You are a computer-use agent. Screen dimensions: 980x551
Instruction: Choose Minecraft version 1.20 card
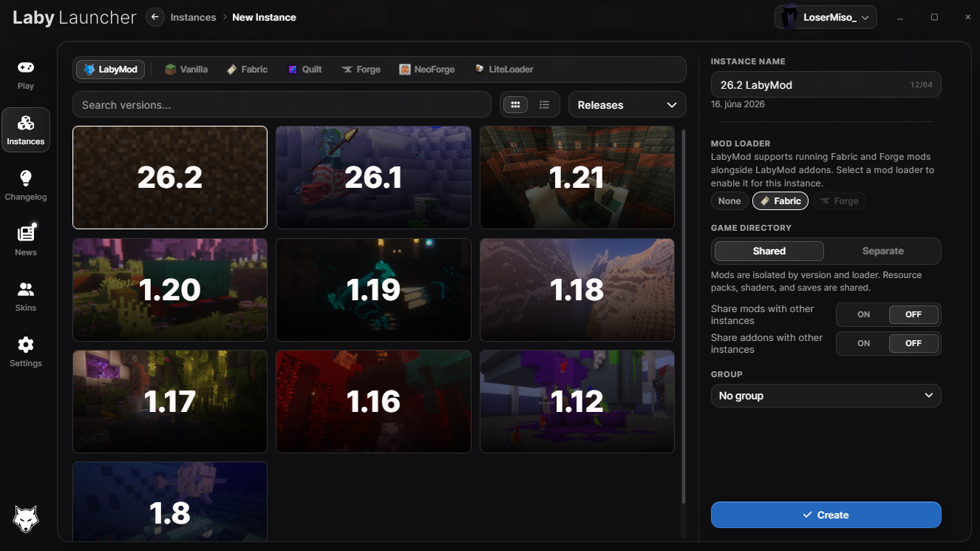pyautogui.click(x=170, y=289)
